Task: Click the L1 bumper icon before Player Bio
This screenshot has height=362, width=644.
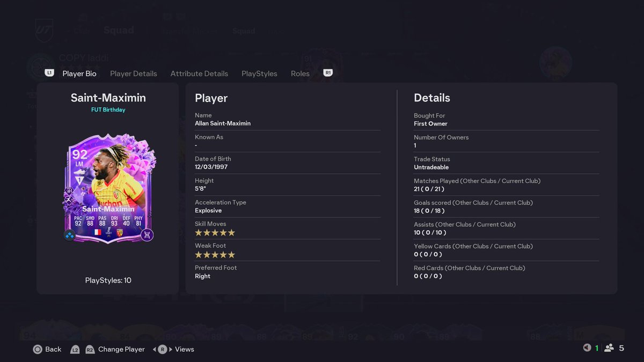Action: click(x=49, y=72)
